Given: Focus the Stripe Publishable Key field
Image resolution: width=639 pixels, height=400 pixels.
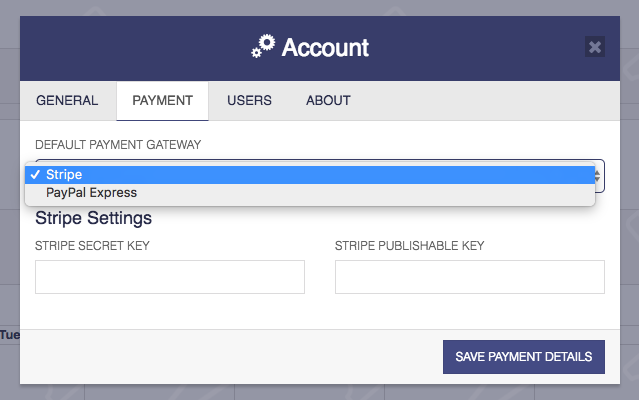Looking at the screenshot, I should click(x=470, y=277).
